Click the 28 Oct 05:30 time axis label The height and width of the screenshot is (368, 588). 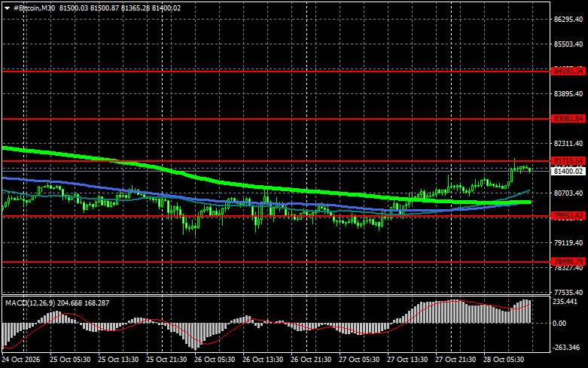tap(504, 360)
